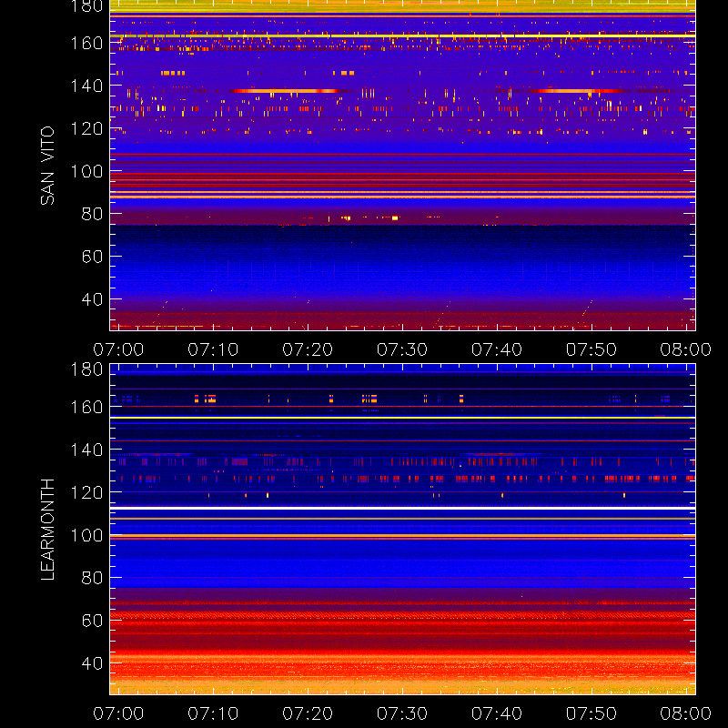
Task: Pick Learmonth panel's 140 frequency label
Action: (x=86, y=450)
